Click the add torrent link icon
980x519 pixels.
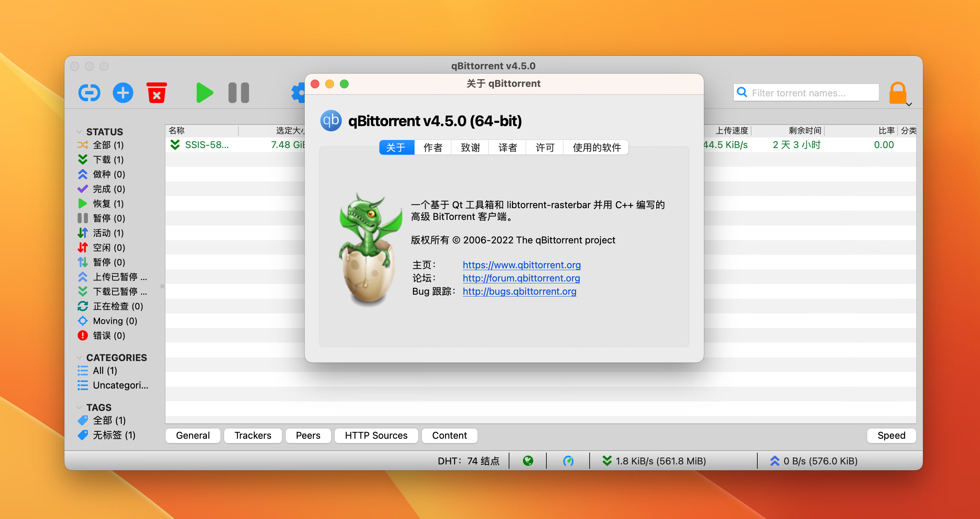pyautogui.click(x=89, y=93)
